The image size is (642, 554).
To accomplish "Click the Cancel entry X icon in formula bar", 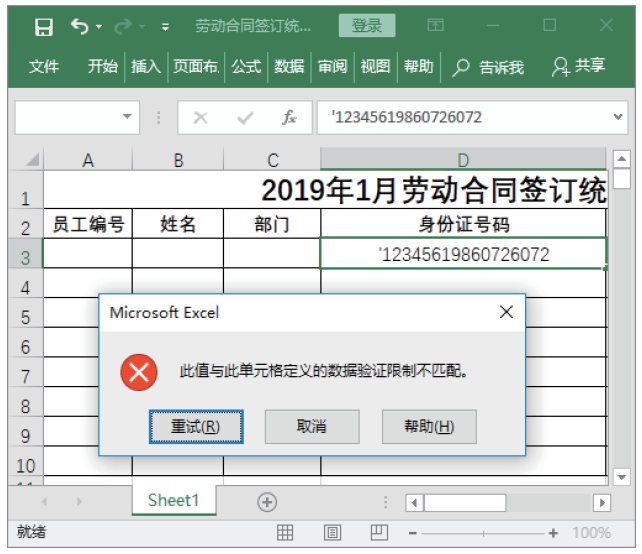I will tap(201, 118).
